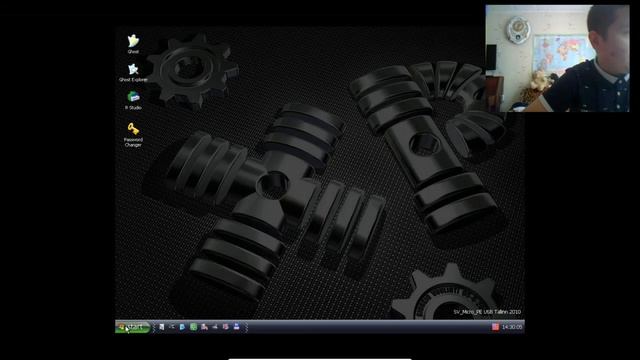Click the white document quick launch icon
The height and width of the screenshot is (360, 640).
pos(162,327)
